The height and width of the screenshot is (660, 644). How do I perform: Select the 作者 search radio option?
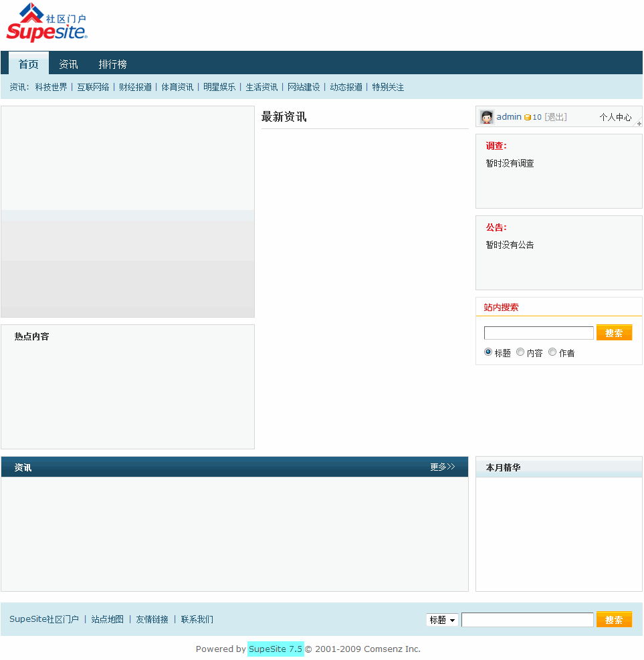coord(552,352)
